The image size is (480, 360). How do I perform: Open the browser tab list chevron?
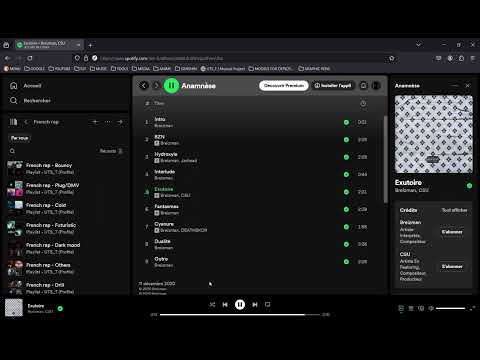pyautogui.click(x=418, y=44)
